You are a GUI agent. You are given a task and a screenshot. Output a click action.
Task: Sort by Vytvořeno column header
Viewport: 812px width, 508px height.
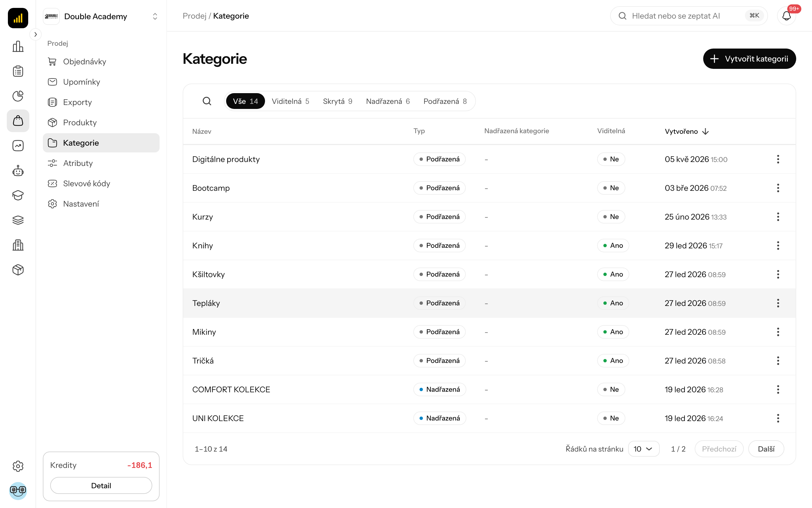tap(687, 131)
